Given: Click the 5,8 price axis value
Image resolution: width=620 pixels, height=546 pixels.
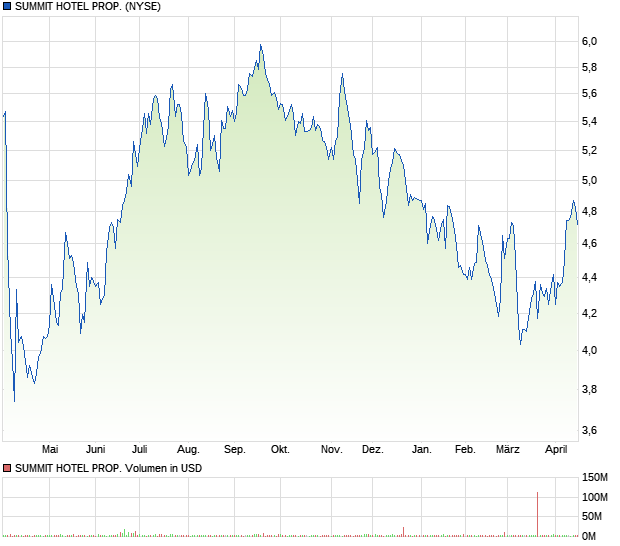Looking at the screenshot, I should click(589, 68).
